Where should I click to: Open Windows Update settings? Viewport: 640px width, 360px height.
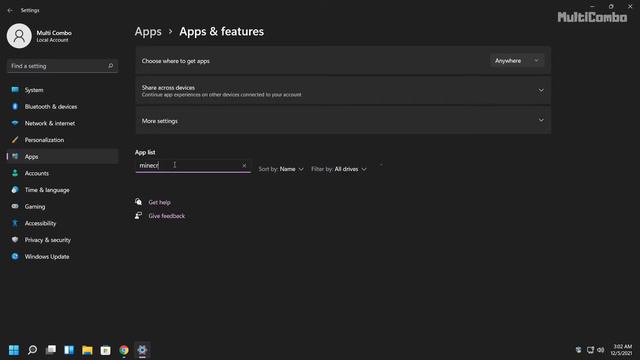[x=62, y=257]
